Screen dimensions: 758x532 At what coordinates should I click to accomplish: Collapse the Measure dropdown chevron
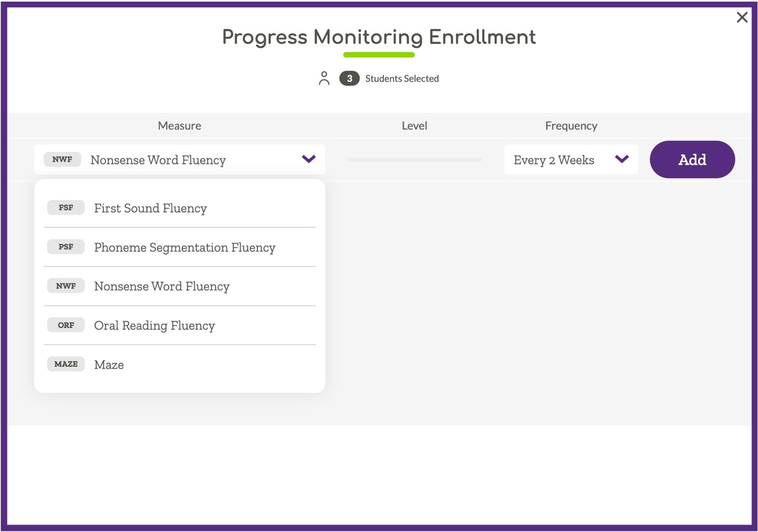pyautogui.click(x=309, y=159)
